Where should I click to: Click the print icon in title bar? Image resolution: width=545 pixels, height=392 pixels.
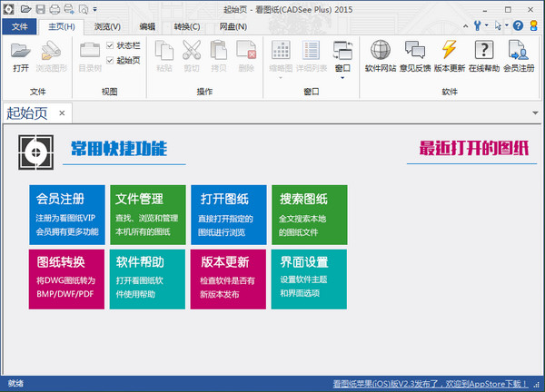(x=54, y=8)
